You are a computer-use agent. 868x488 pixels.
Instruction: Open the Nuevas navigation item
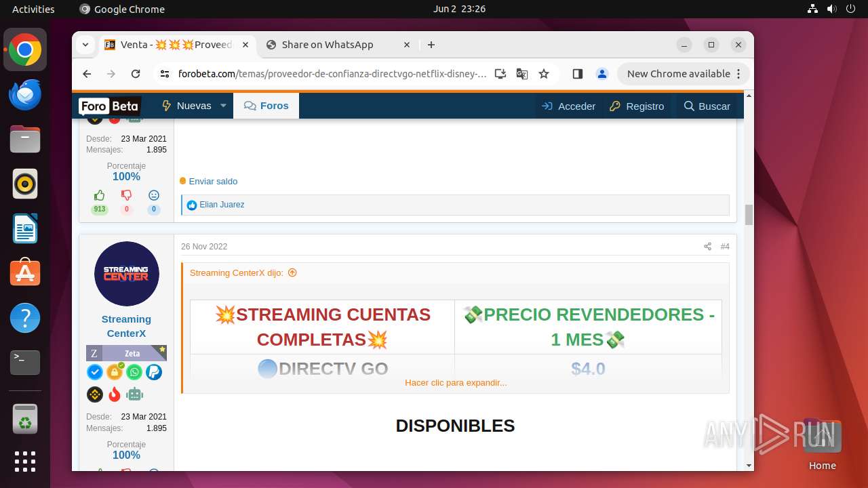186,106
